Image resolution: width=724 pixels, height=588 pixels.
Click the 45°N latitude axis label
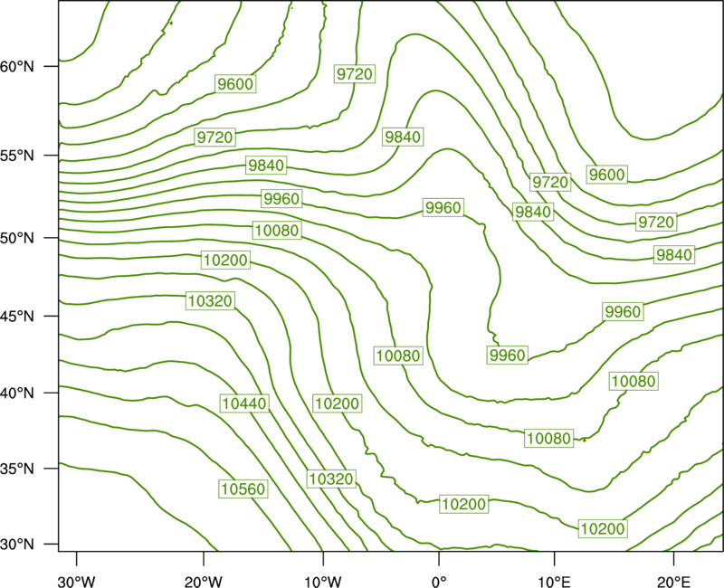click(17, 317)
